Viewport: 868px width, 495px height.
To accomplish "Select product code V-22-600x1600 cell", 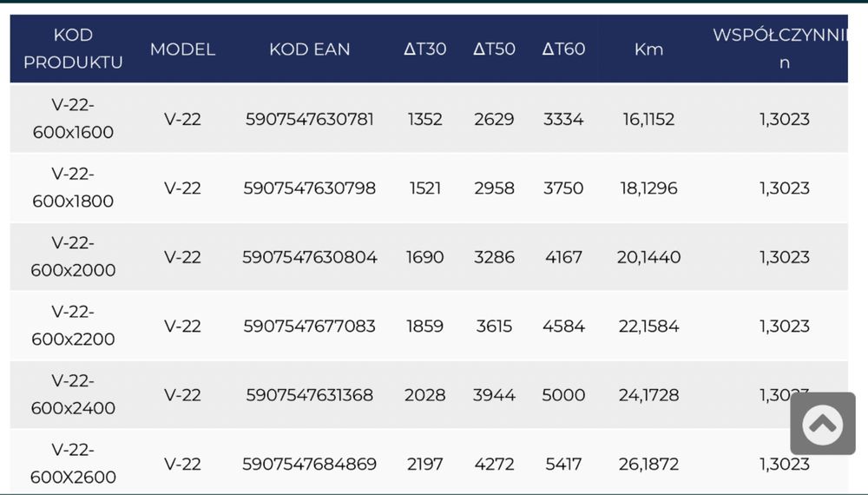I will click(x=73, y=119).
